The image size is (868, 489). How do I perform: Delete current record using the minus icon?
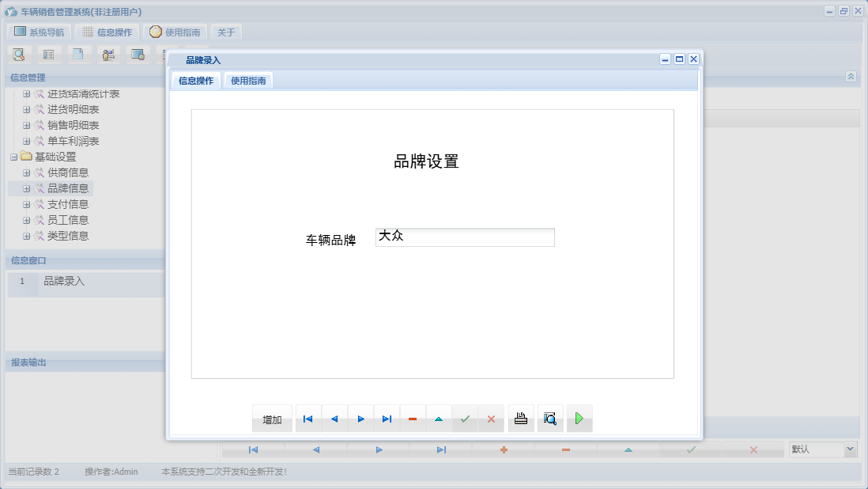413,419
